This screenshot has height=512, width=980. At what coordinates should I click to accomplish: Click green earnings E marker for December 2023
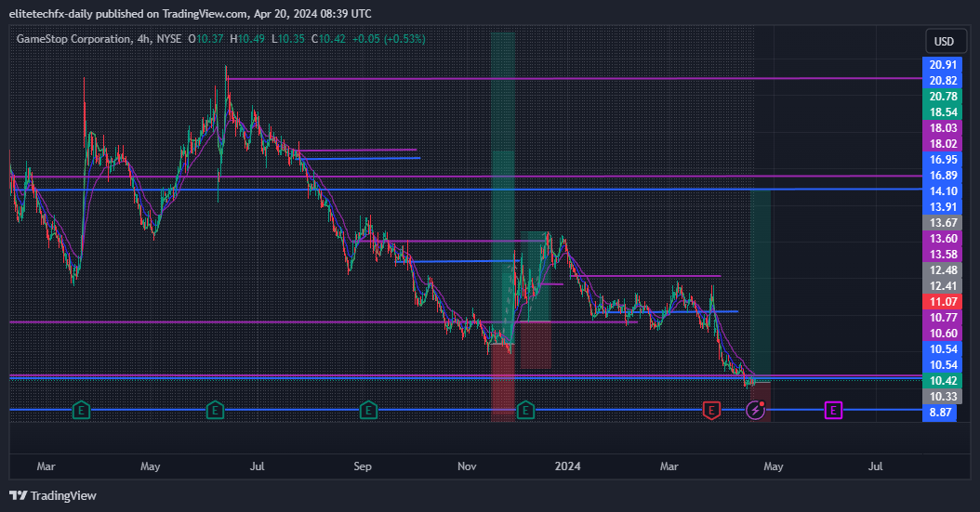click(525, 410)
